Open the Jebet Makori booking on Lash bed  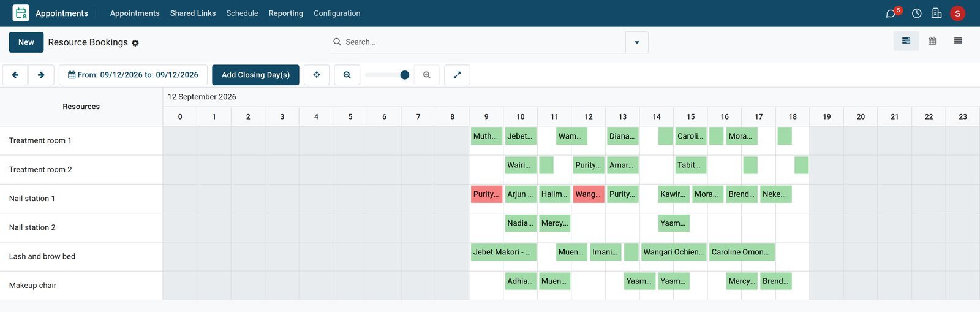click(503, 252)
